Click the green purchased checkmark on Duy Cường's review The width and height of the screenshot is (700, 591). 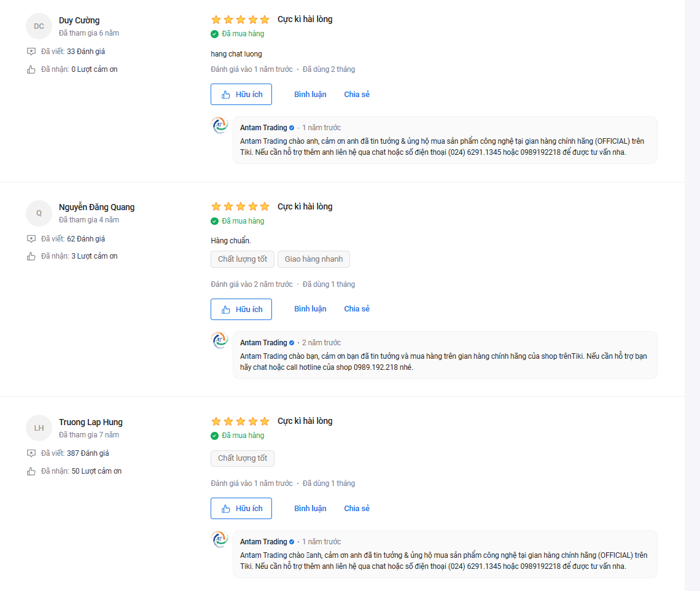(x=214, y=34)
